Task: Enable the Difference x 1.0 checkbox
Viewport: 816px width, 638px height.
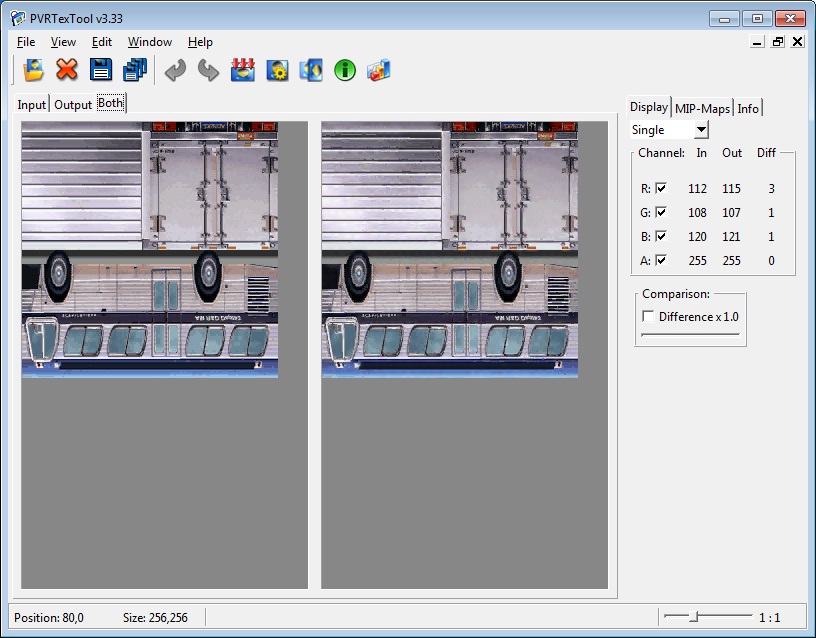Action: pos(648,316)
